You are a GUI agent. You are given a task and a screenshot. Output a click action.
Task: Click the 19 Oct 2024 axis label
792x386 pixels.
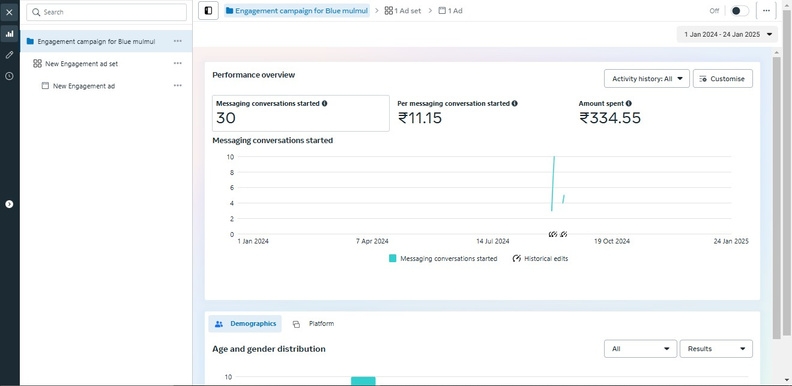tap(612, 242)
